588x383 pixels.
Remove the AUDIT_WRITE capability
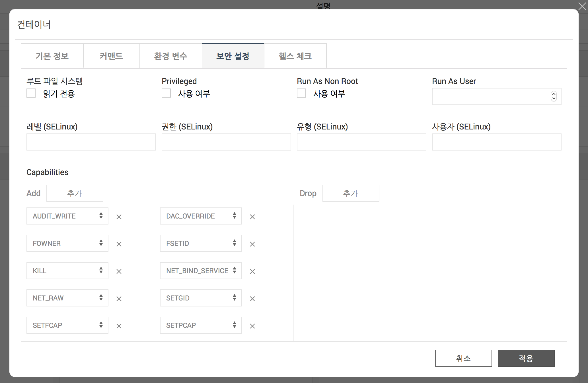(119, 217)
